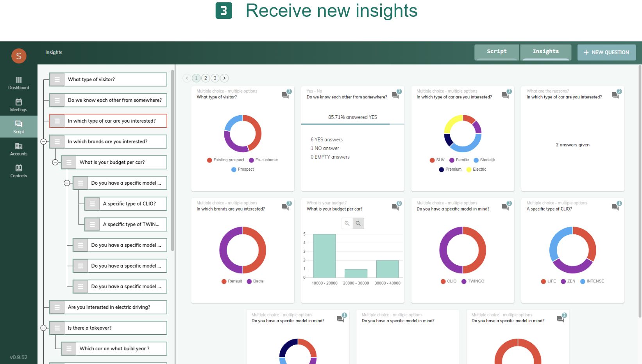Open comments on 'What type of visitor?' card

tap(286, 95)
